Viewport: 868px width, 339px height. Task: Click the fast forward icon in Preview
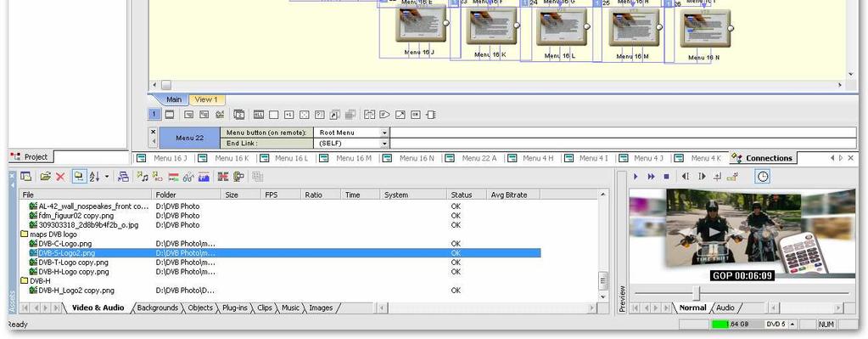pyautogui.click(x=651, y=177)
